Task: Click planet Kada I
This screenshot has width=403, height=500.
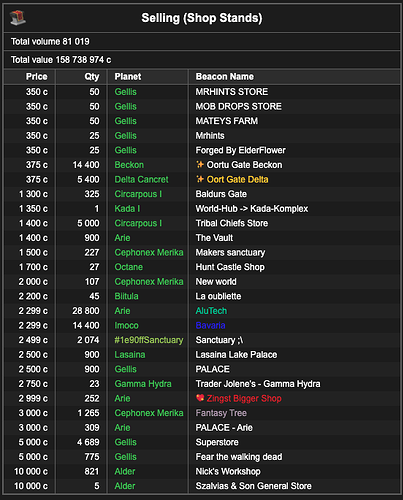Action: (127, 209)
